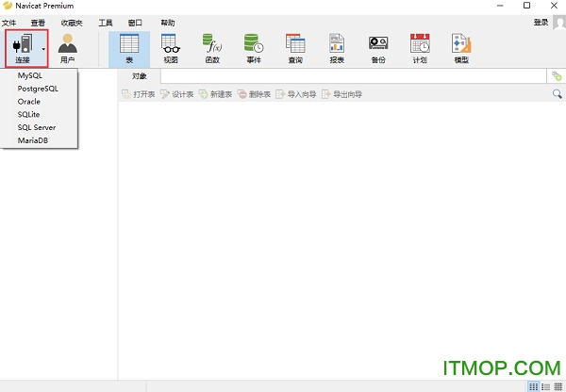Switch to list view in status bar

coord(545,386)
